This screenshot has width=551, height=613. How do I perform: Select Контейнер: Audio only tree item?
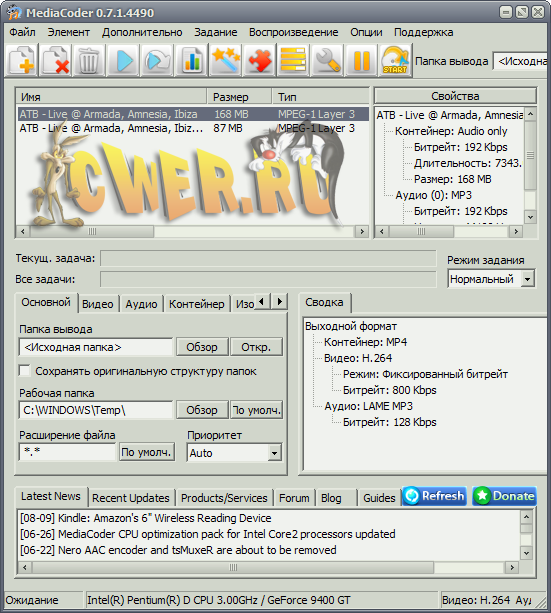[451, 131]
